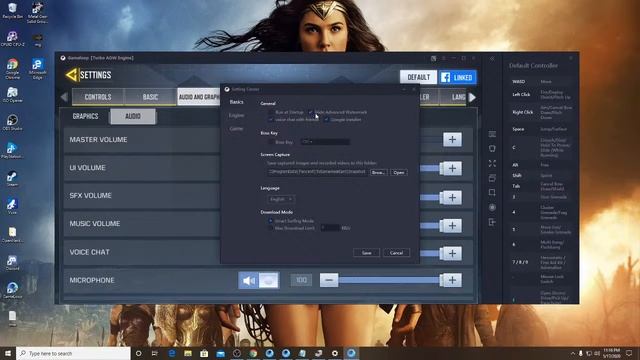Increase VOICE CHAT volume with plus button
This screenshot has width=640, height=360.
pyautogui.click(x=452, y=253)
